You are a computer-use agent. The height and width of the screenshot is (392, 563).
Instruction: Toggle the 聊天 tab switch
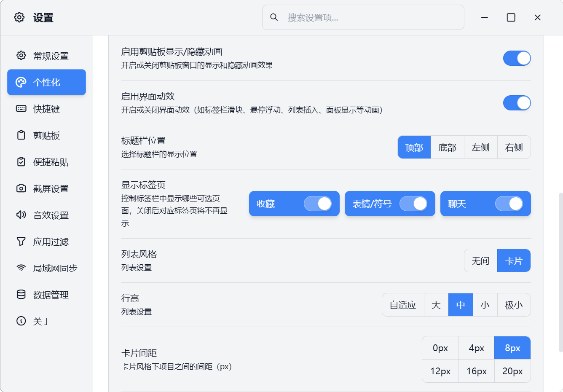point(509,204)
